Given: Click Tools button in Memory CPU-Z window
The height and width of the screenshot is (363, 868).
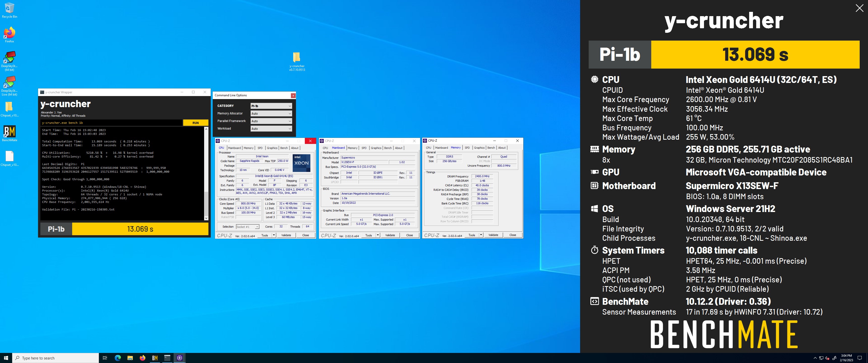Looking at the screenshot, I should [x=472, y=235].
